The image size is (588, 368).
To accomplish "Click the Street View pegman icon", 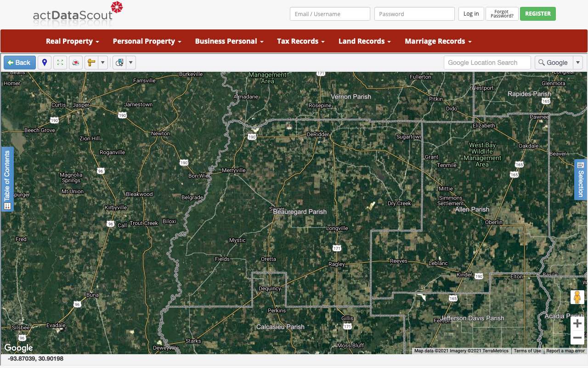I will tap(577, 298).
